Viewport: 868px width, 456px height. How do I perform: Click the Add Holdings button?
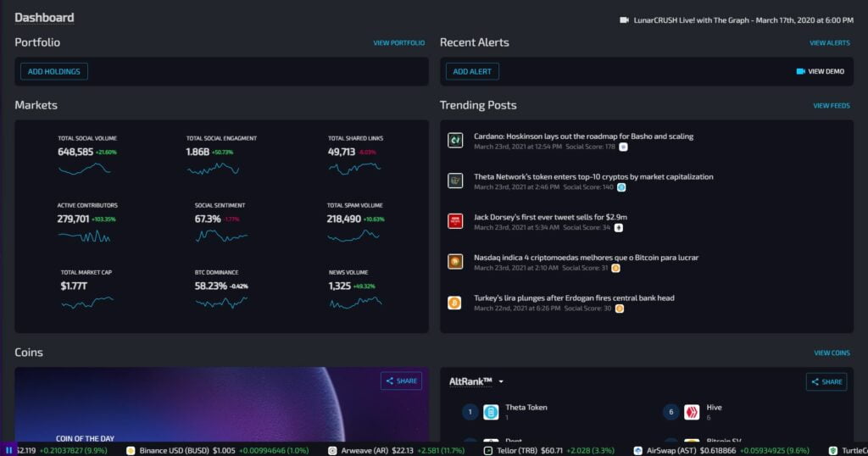[53, 71]
